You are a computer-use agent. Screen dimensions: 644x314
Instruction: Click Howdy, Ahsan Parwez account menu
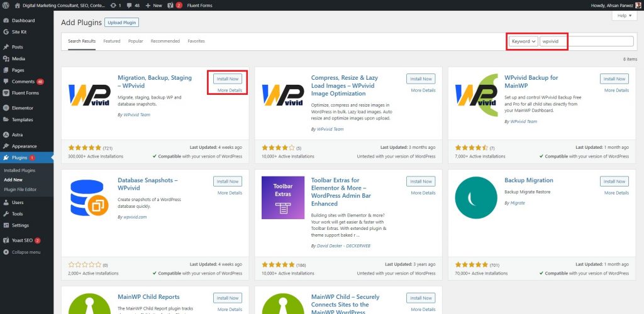click(616, 5)
